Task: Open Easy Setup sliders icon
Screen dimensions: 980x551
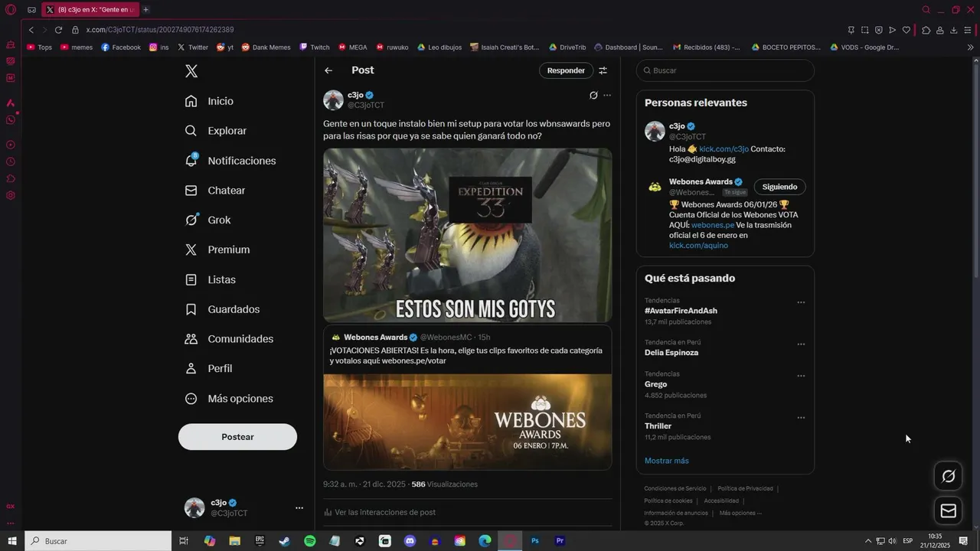Action: pos(968,30)
